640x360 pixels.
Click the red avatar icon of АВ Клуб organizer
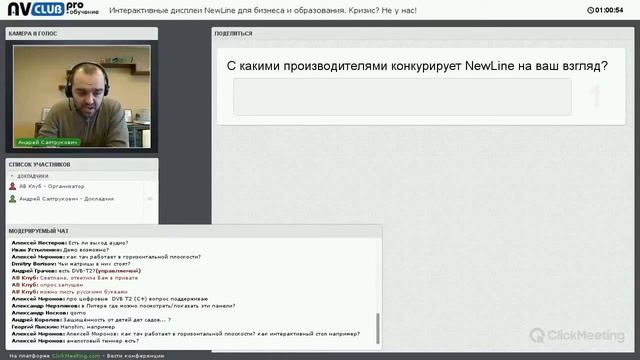click(x=13, y=186)
